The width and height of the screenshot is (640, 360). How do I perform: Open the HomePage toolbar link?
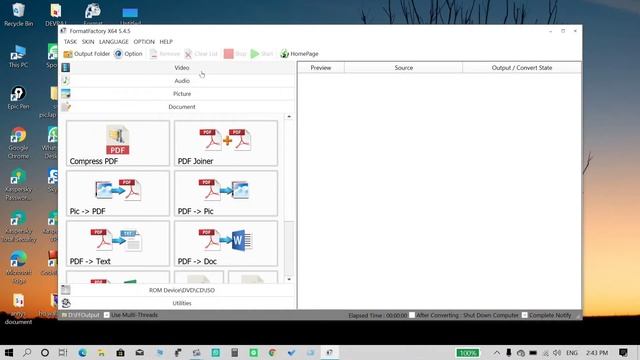click(x=299, y=54)
